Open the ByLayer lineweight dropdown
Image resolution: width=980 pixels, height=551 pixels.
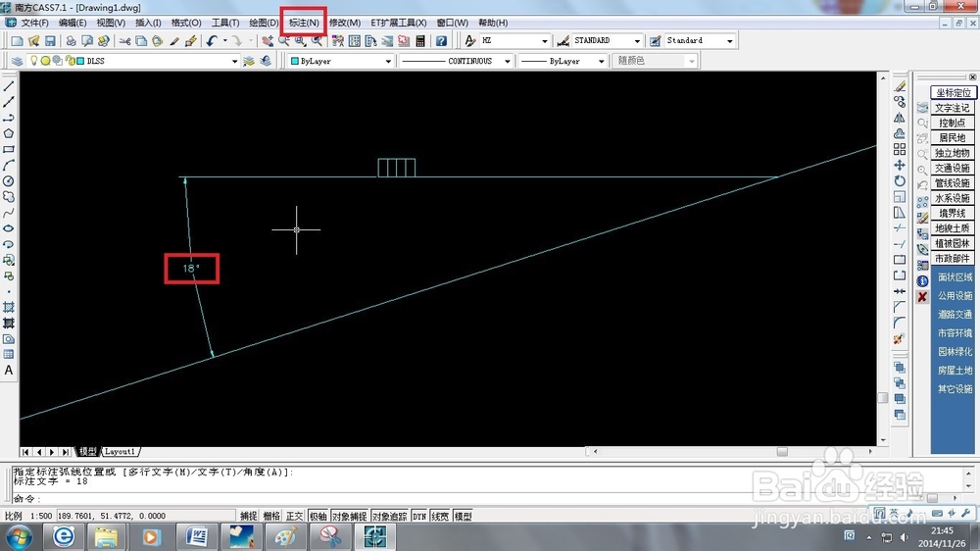click(602, 62)
